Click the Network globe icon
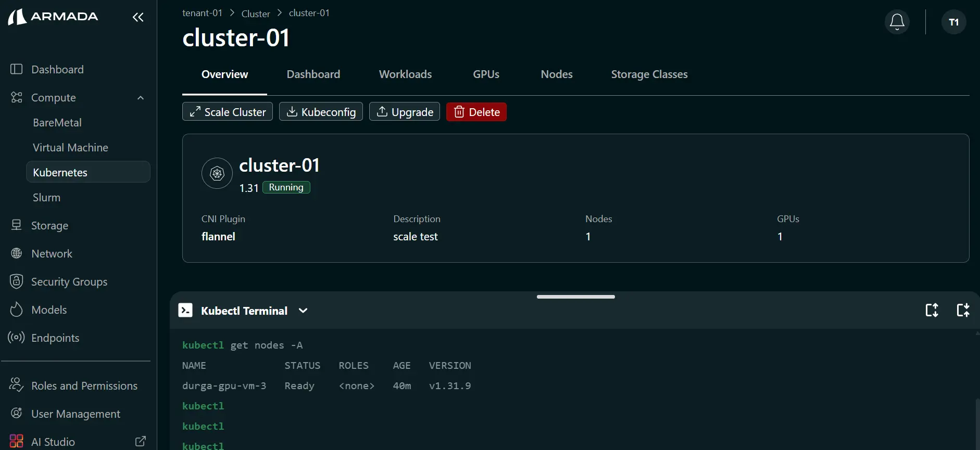980x450 pixels. point(17,253)
